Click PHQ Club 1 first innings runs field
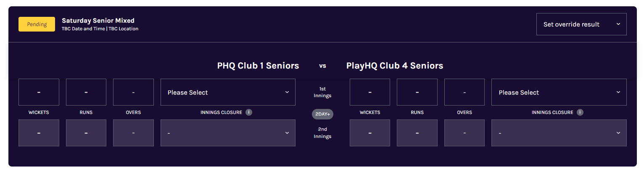 [86, 92]
